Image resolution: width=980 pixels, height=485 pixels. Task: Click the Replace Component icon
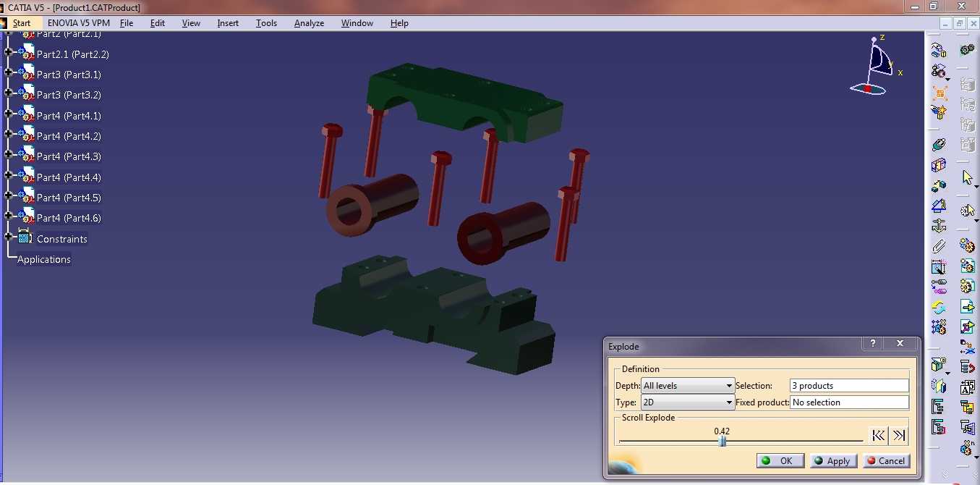968,347
